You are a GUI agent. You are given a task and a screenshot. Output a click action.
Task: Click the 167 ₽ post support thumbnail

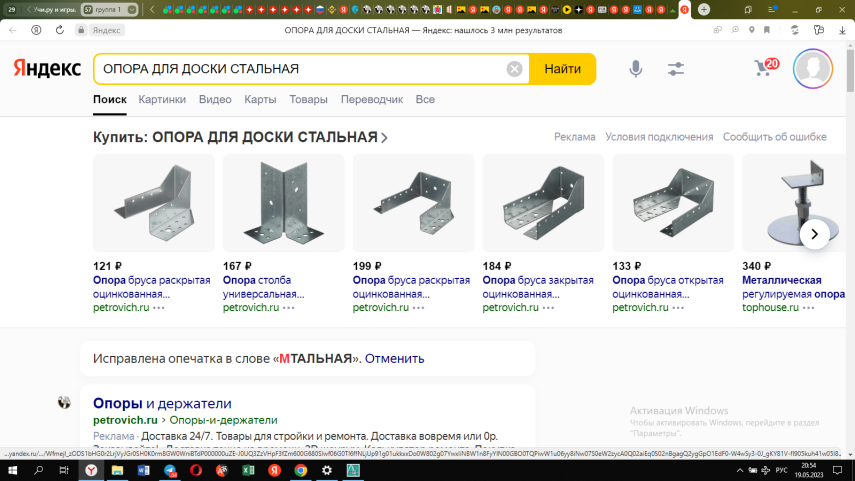click(284, 203)
